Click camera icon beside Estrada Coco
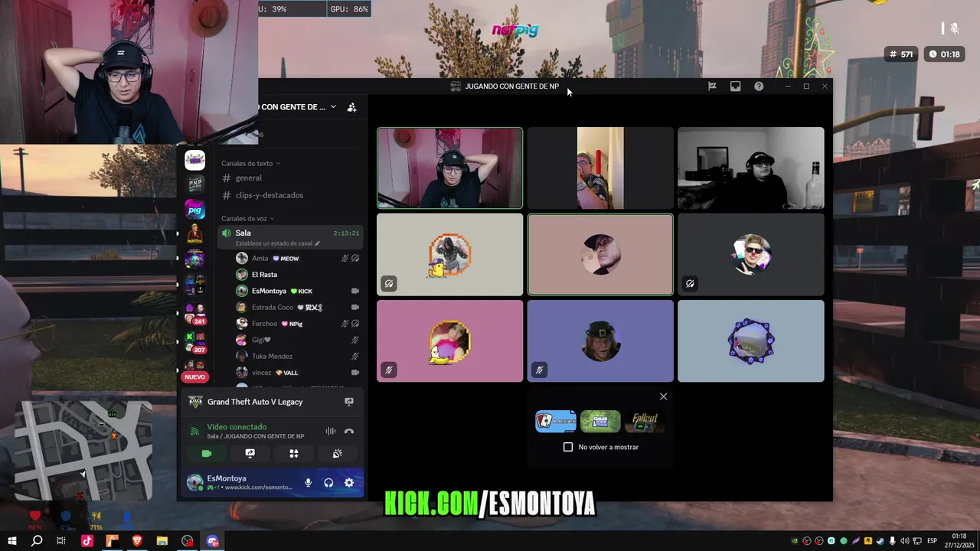Viewport: 980px width, 551px height. tap(354, 307)
